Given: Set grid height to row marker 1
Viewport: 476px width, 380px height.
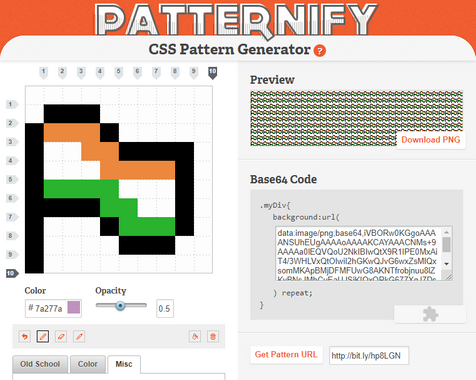Looking at the screenshot, I should [12, 104].
